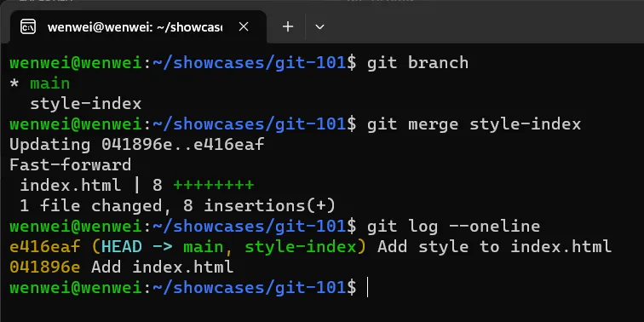
Task: Click the 'git merge style-index' command
Action: point(474,124)
